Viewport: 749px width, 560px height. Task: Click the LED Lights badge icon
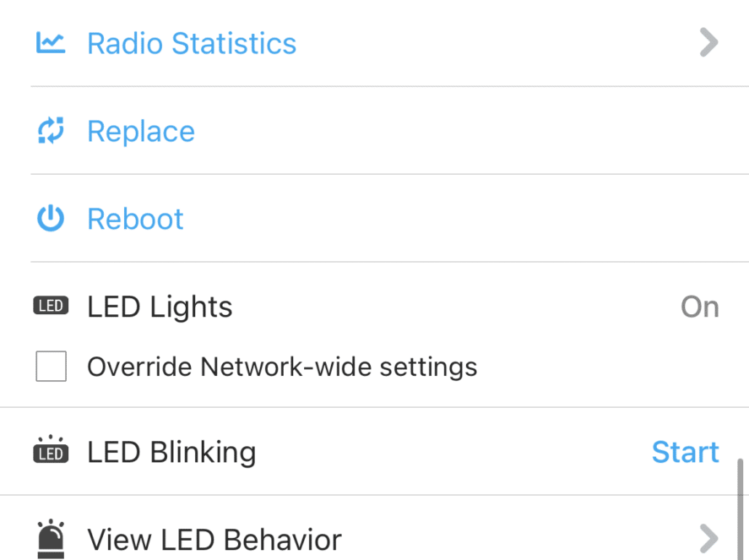click(51, 306)
